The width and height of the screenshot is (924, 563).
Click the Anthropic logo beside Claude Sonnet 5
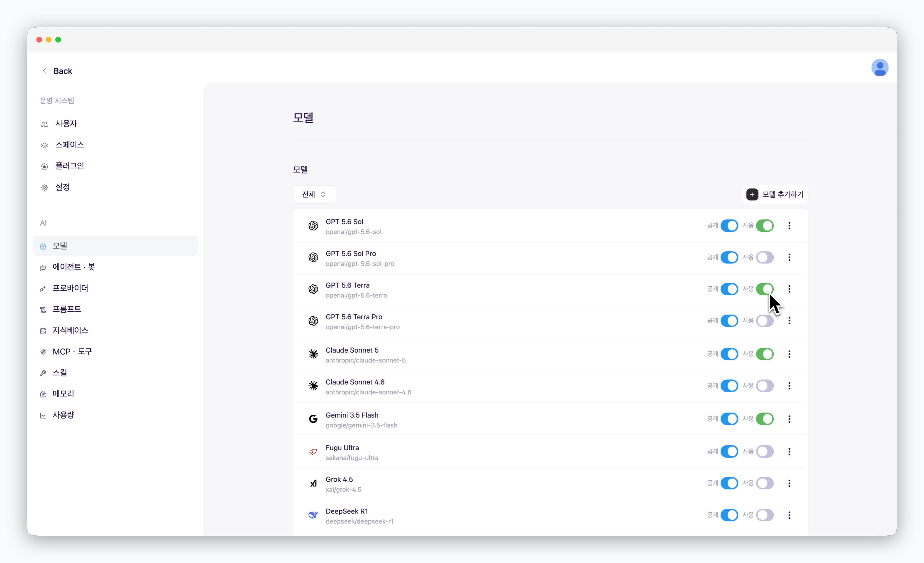313,354
